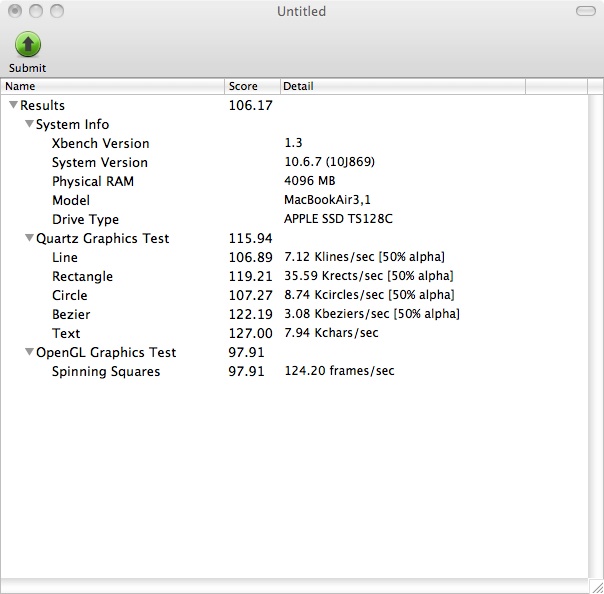The width and height of the screenshot is (604, 594).
Task: Click the MacBookAir3,1 detail value
Action: 327,200
